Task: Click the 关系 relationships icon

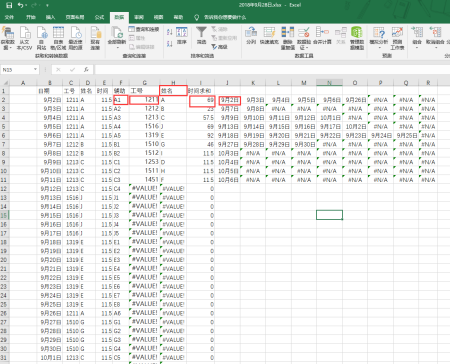Action: click(341, 36)
